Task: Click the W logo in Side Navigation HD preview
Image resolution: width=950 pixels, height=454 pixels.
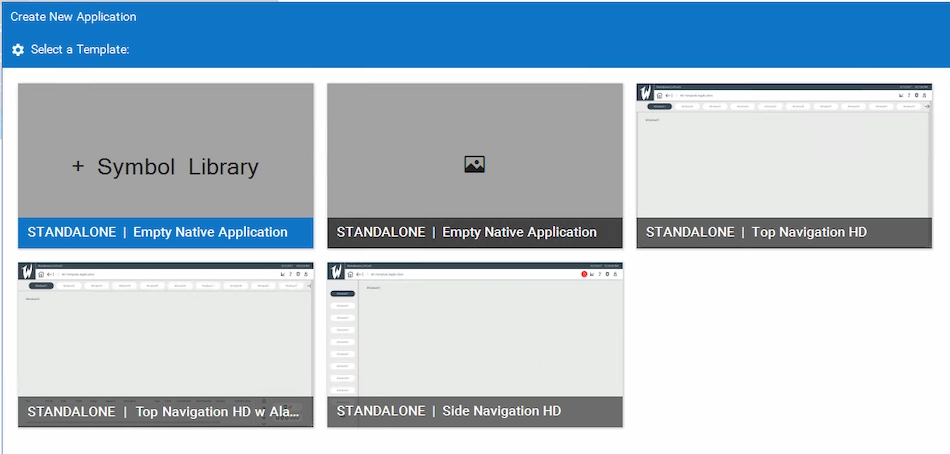Action: pyautogui.click(x=337, y=272)
